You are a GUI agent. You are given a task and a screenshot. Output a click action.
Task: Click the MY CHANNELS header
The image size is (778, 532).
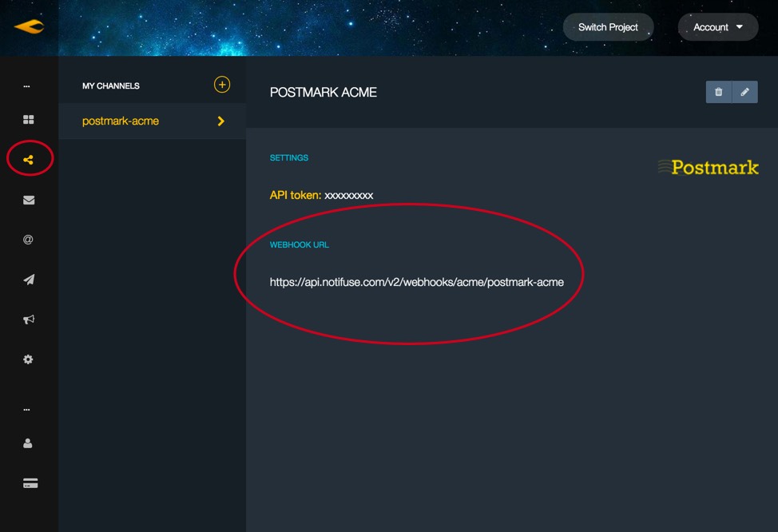[x=111, y=85]
